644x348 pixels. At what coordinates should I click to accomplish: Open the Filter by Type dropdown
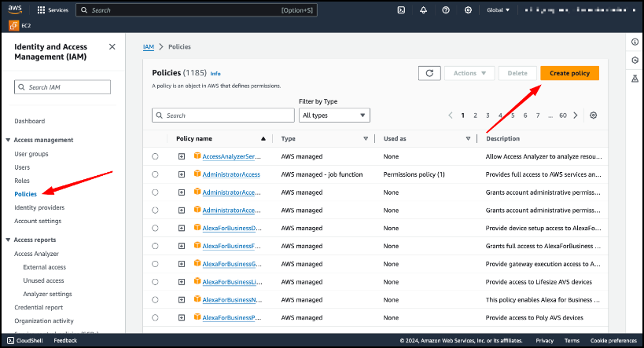[x=334, y=115]
